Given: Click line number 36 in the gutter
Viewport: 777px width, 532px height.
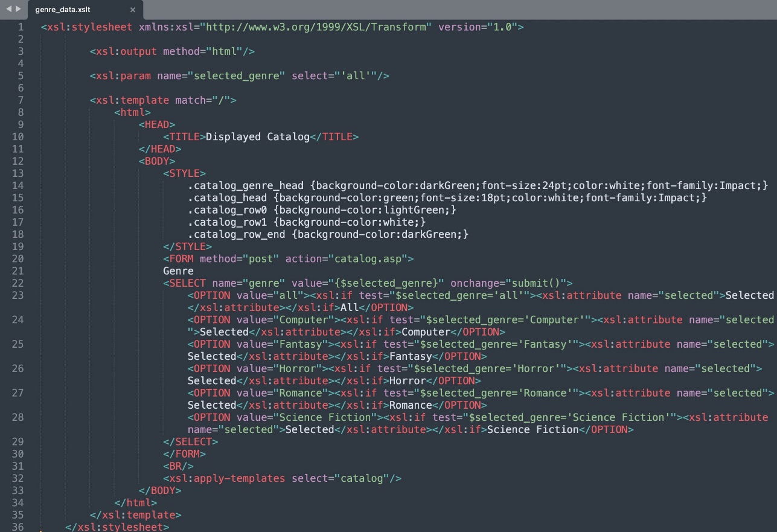Looking at the screenshot, I should (x=18, y=527).
